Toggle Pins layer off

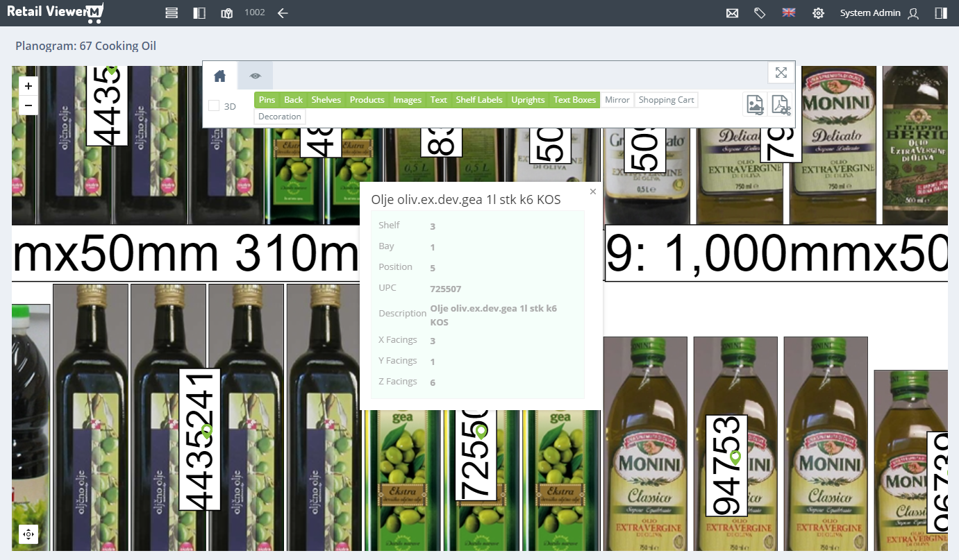(267, 100)
